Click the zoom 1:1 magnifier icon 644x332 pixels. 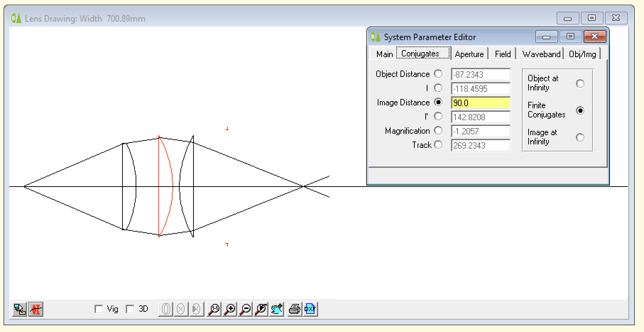(x=214, y=309)
